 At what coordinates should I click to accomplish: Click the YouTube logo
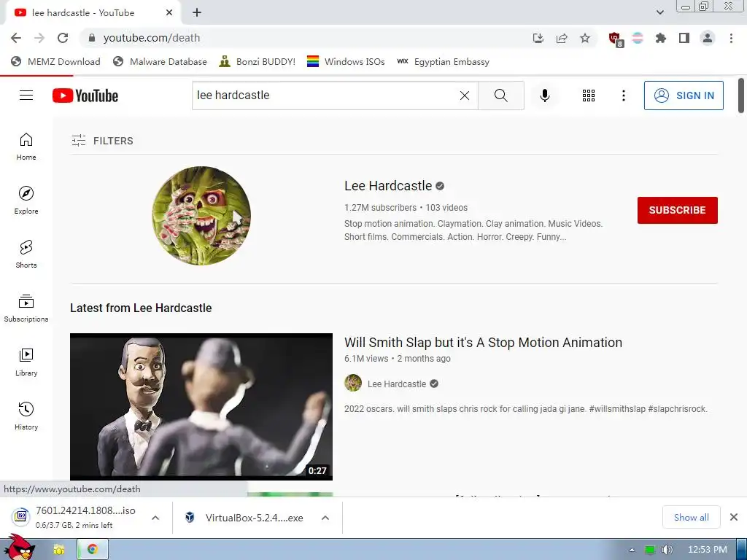(85, 96)
